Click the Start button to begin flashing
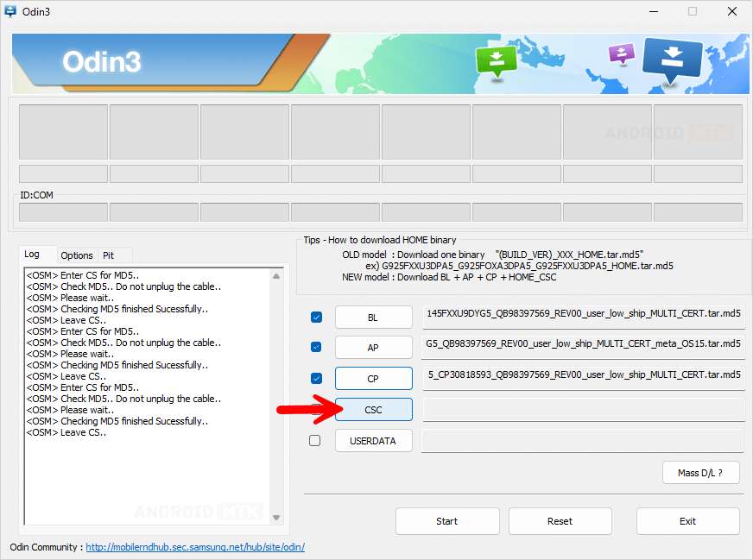 click(447, 521)
